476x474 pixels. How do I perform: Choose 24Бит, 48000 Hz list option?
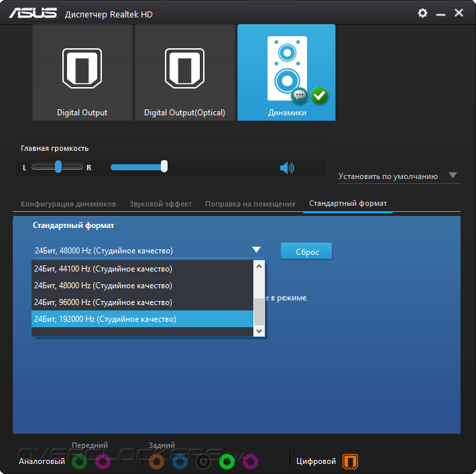pos(142,286)
